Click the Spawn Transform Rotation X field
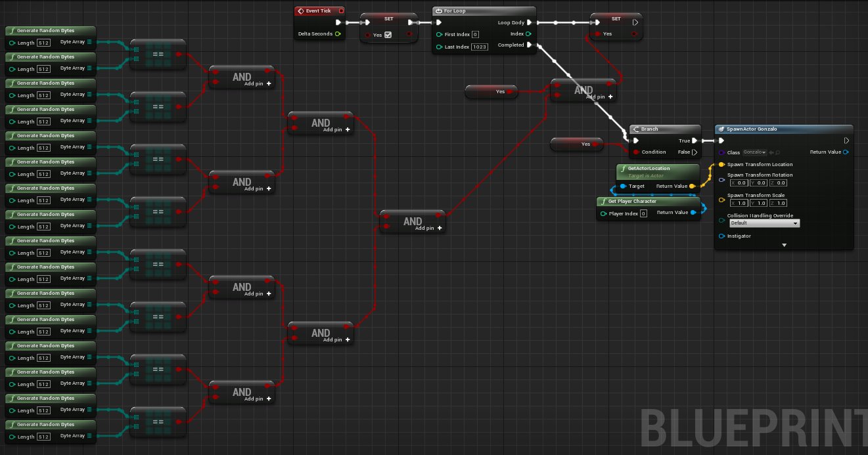The width and height of the screenshot is (868, 455). point(741,183)
